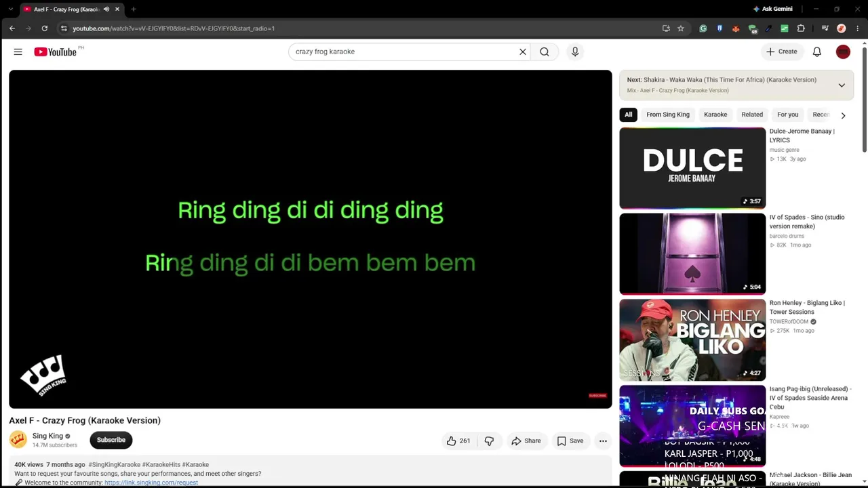Open more actions for the video
Viewport: 868px width, 488px height.
click(603, 441)
